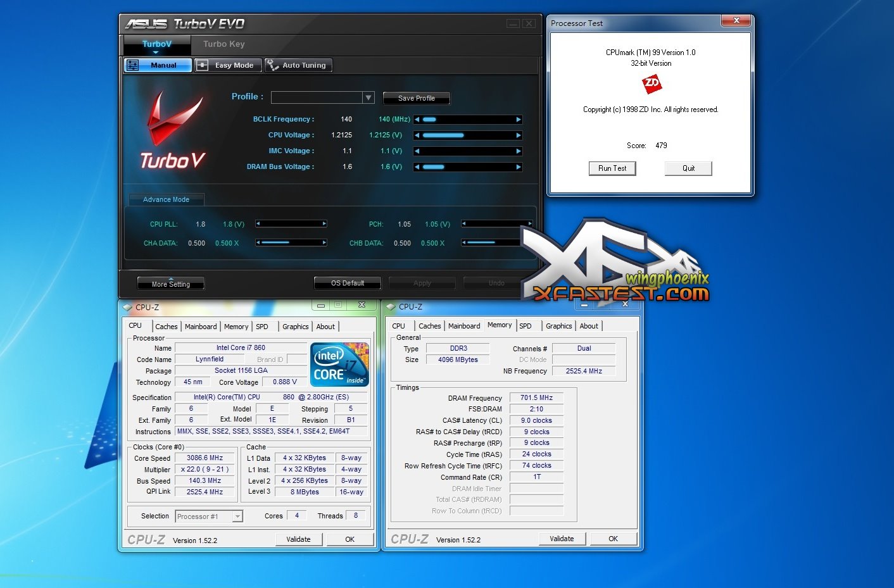Adjust the CHA DATA slider
The width and height of the screenshot is (894, 588).
[275, 242]
